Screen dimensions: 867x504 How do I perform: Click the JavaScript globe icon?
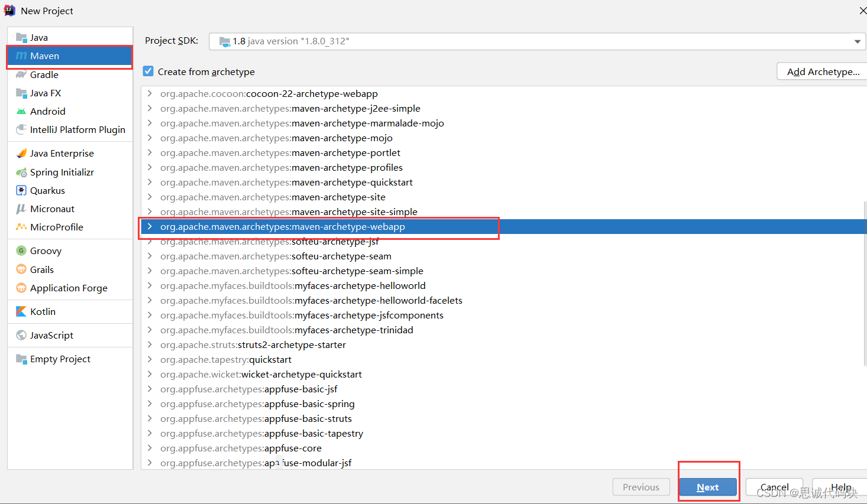pyautogui.click(x=21, y=335)
